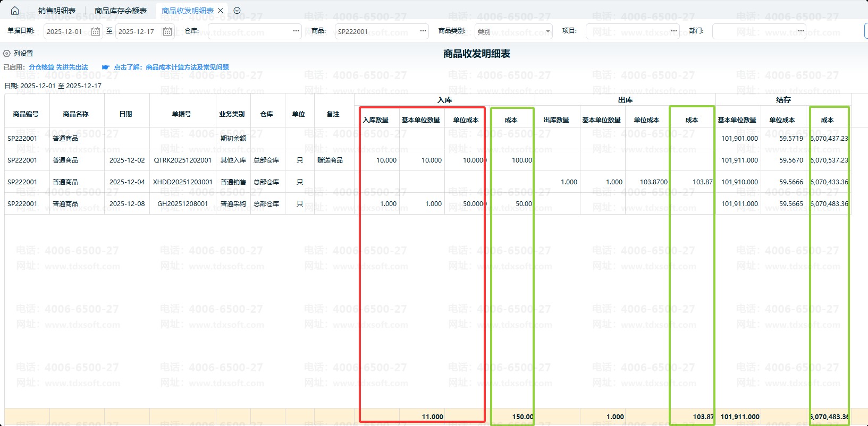Open calendar picker for start date 2025-12-01
The height and width of the screenshot is (426, 868).
click(x=96, y=31)
